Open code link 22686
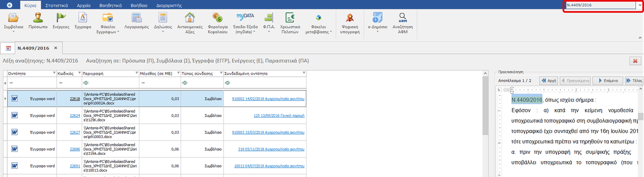 tap(75, 149)
